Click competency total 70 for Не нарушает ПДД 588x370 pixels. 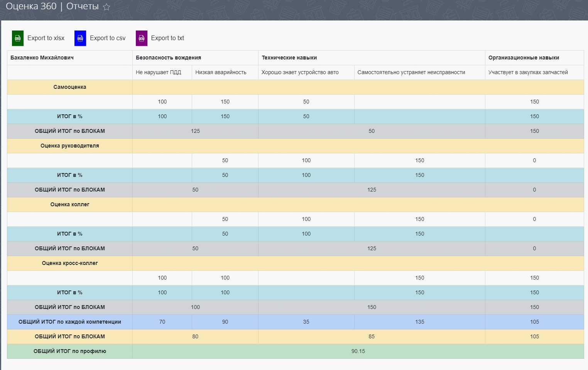click(x=162, y=322)
